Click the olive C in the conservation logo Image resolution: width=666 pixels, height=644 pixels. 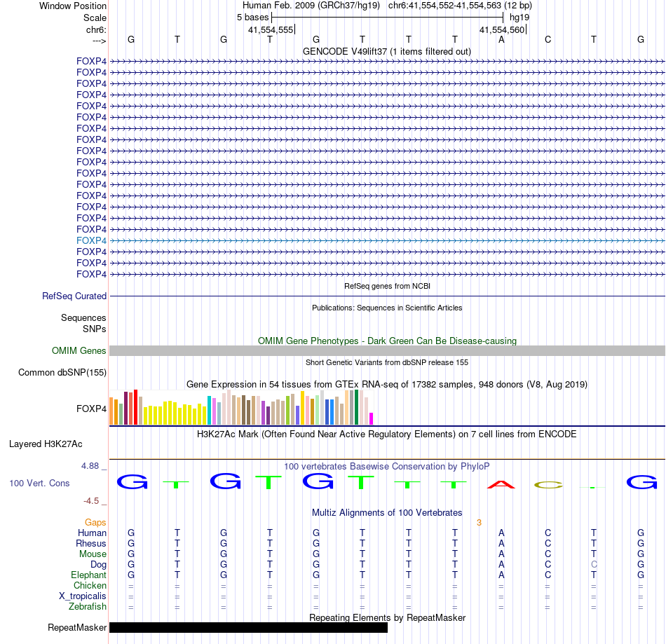(x=548, y=485)
